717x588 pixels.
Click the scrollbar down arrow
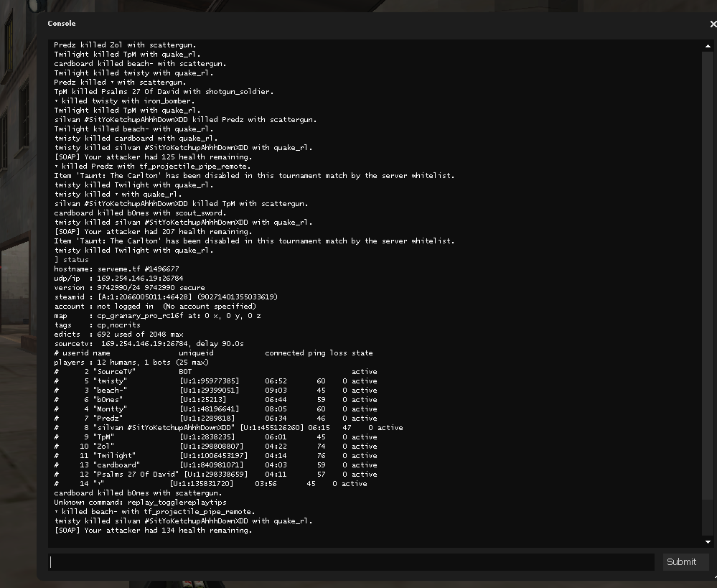click(708, 542)
